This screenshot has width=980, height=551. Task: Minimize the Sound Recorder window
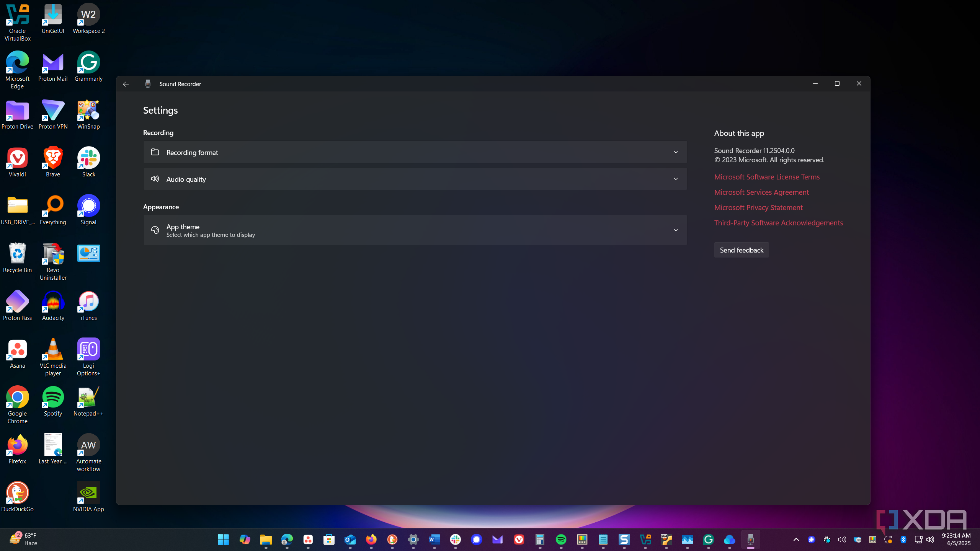click(815, 83)
